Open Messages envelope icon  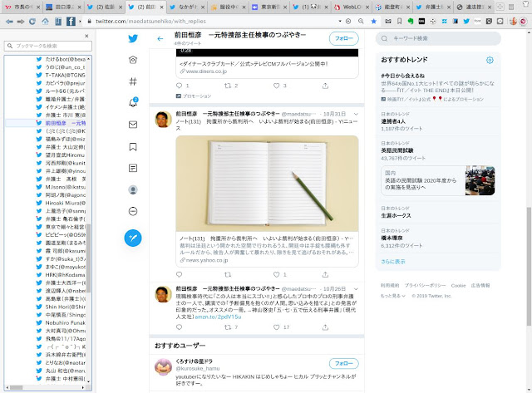tap(133, 125)
